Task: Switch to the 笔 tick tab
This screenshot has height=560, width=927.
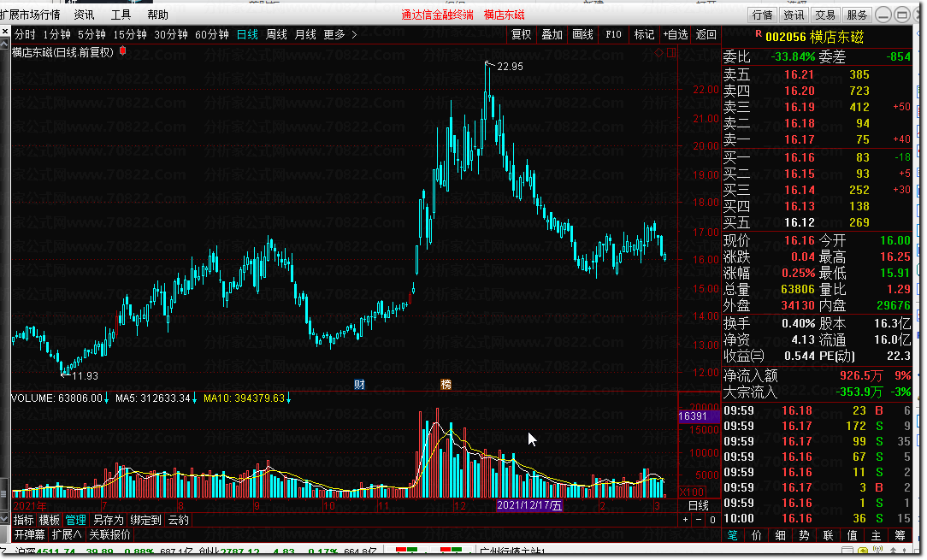Action: (x=732, y=536)
